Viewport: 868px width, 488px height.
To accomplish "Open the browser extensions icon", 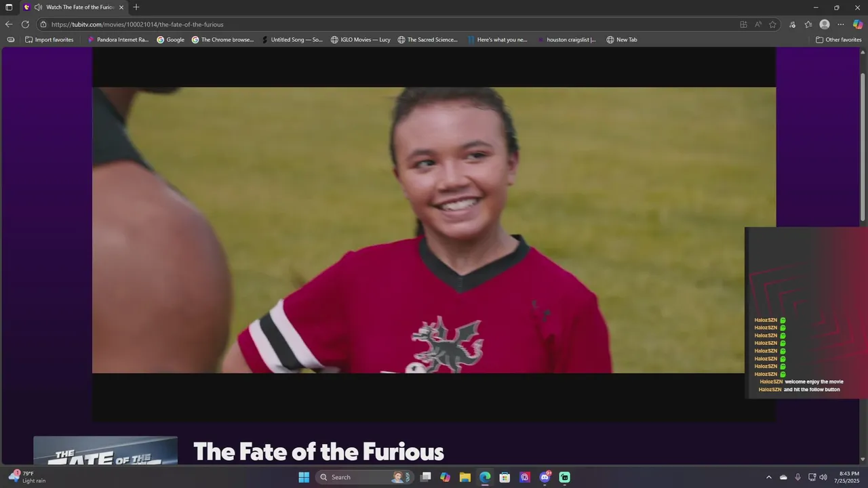I will coord(792,24).
